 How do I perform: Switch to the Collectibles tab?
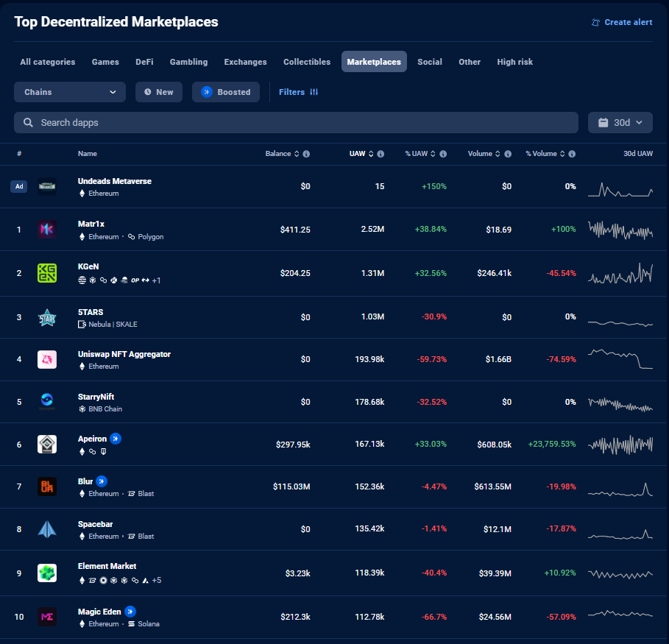[307, 62]
